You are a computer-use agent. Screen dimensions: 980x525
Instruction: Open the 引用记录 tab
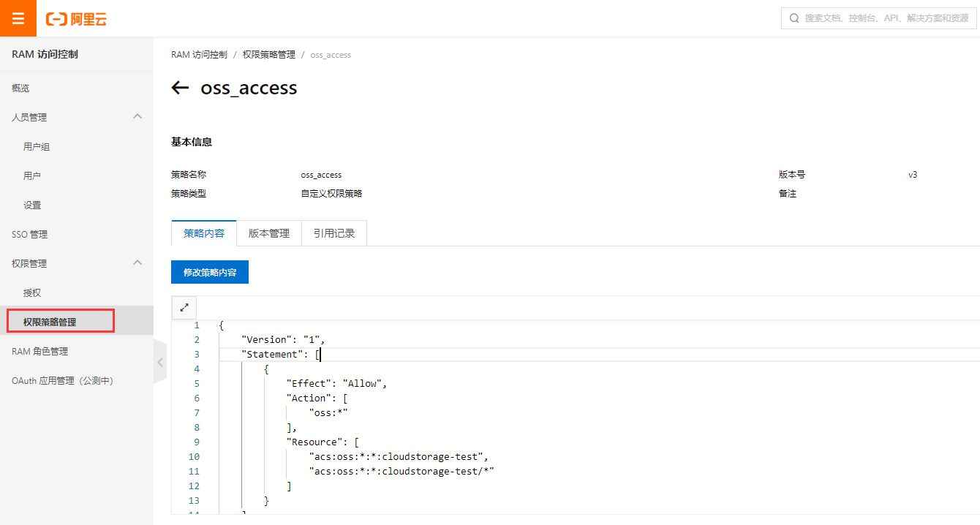pyautogui.click(x=334, y=233)
